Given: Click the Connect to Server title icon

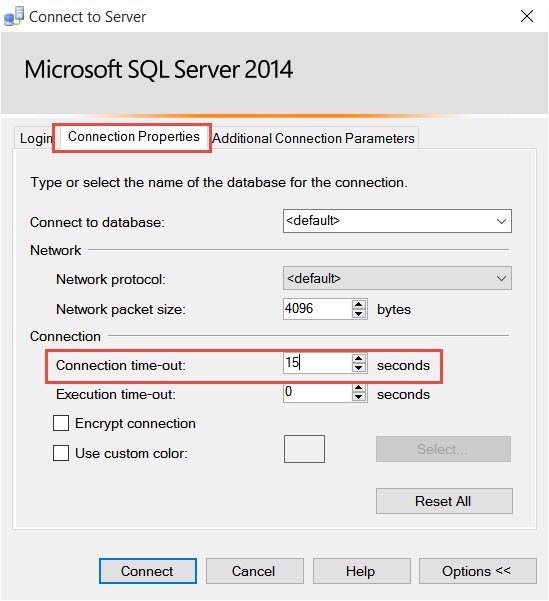Looking at the screenshot, I should [14, 16].
